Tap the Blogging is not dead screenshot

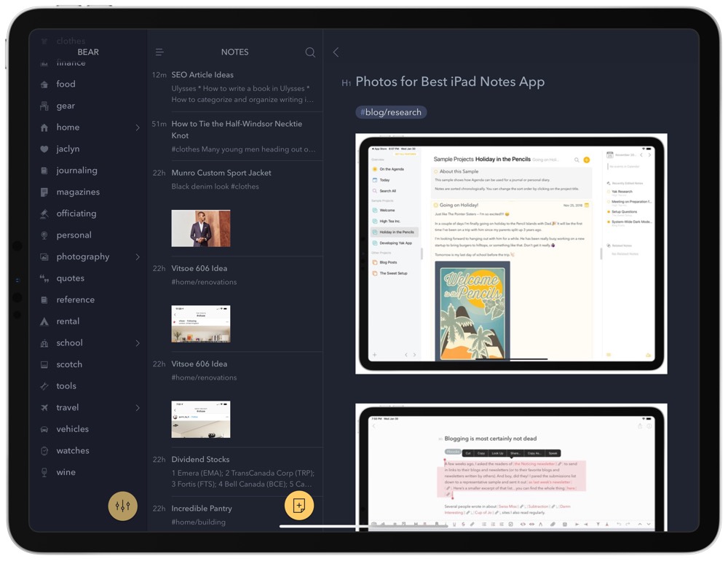tap(511, 468)
